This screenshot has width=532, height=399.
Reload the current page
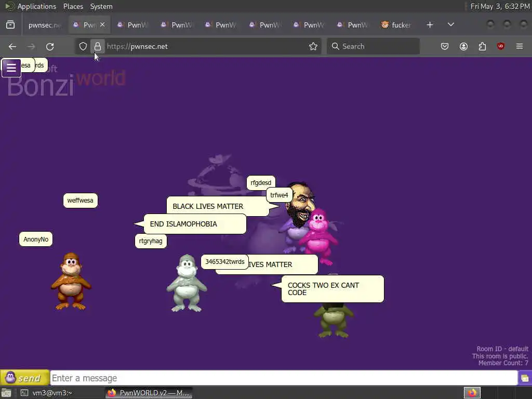pyautogui.click(x=50, y=46)
